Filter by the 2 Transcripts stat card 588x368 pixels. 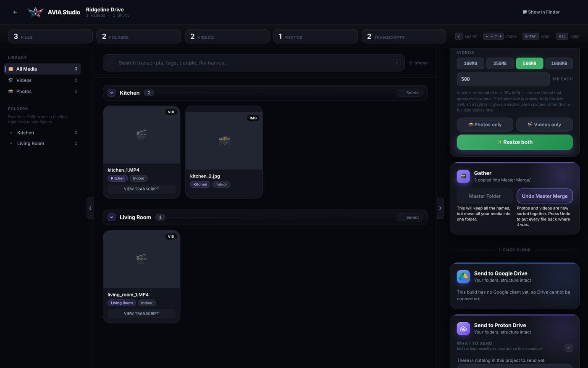pyautogui.click(x=404, y=37)
